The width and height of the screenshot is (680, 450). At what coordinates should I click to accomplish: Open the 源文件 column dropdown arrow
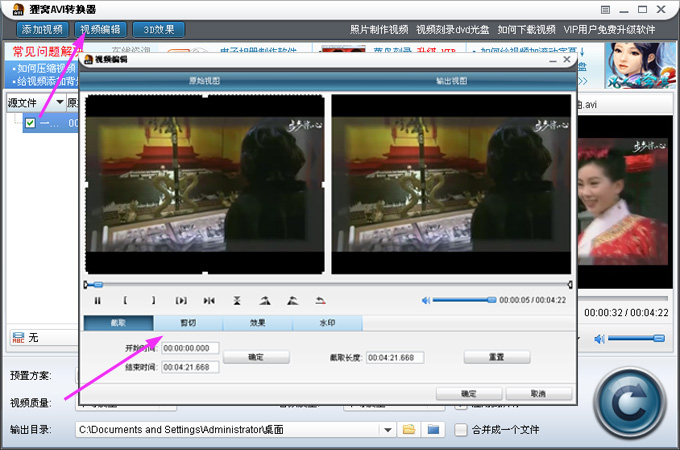point(60,102)
